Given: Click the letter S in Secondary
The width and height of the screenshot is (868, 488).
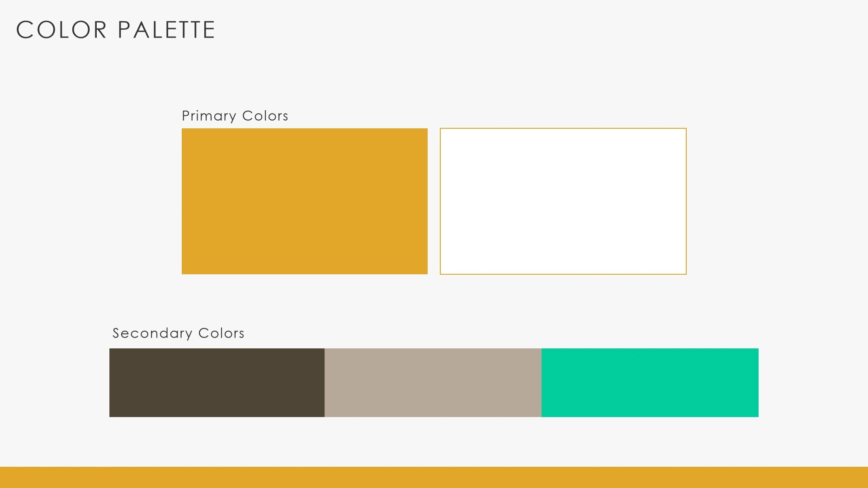Looking at the screenshot, I should pyautogui.click(x=116, y=333).
